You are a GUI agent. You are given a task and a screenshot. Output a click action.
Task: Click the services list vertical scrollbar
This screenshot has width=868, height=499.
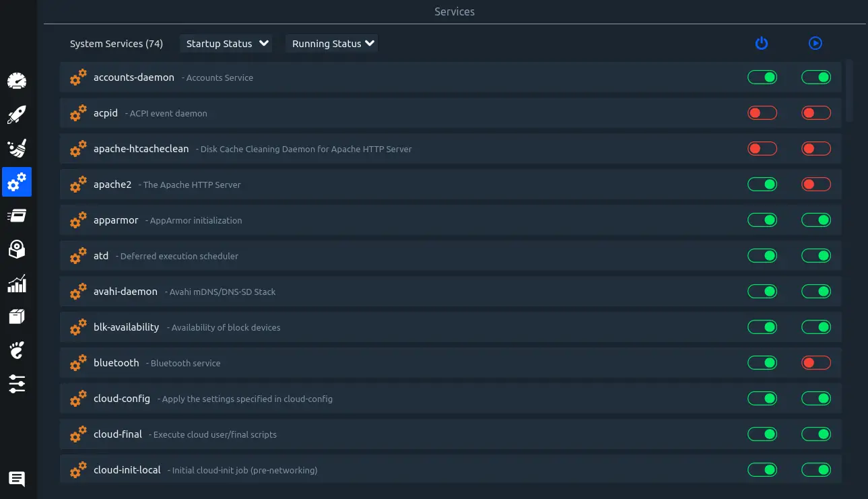pyautogui.click(x=849, y=90)
